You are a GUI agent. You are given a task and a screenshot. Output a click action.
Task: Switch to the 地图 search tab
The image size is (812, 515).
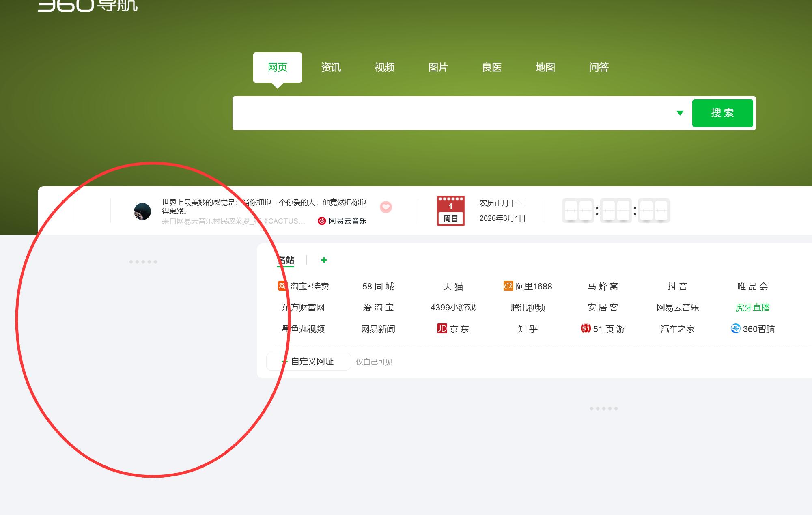coord(545,67)
